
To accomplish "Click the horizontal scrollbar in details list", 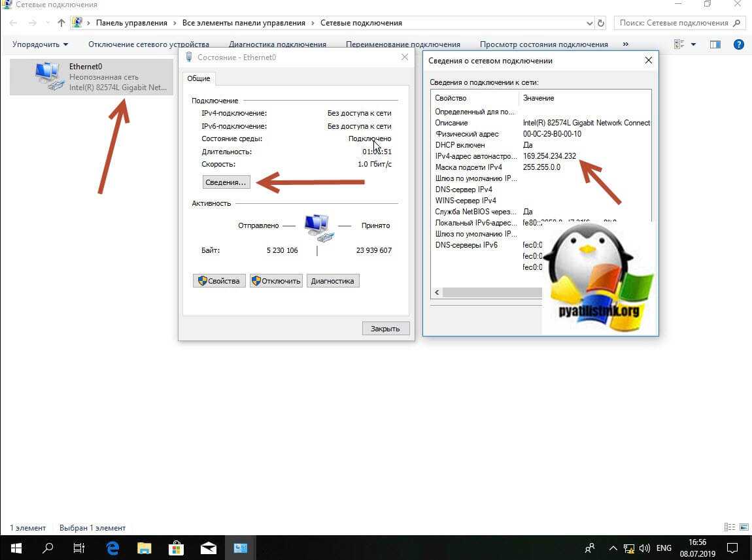I will 490,293.
